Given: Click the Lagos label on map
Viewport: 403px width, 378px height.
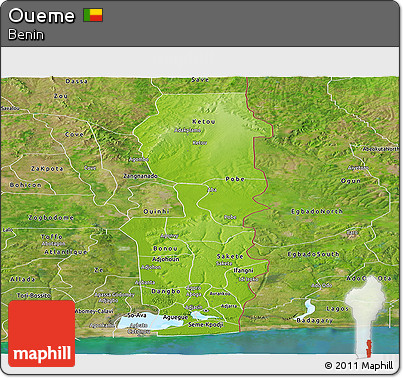Looking at the screenshot, I should point(337,309).
